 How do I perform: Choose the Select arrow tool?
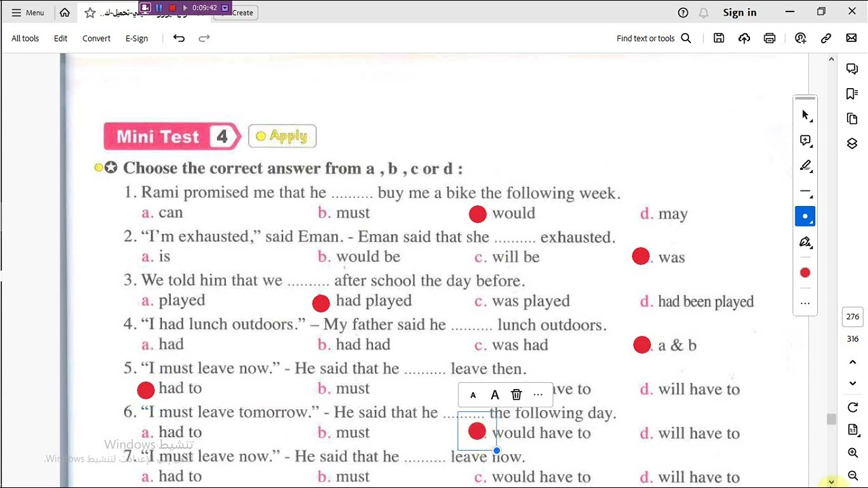[805, 115]
